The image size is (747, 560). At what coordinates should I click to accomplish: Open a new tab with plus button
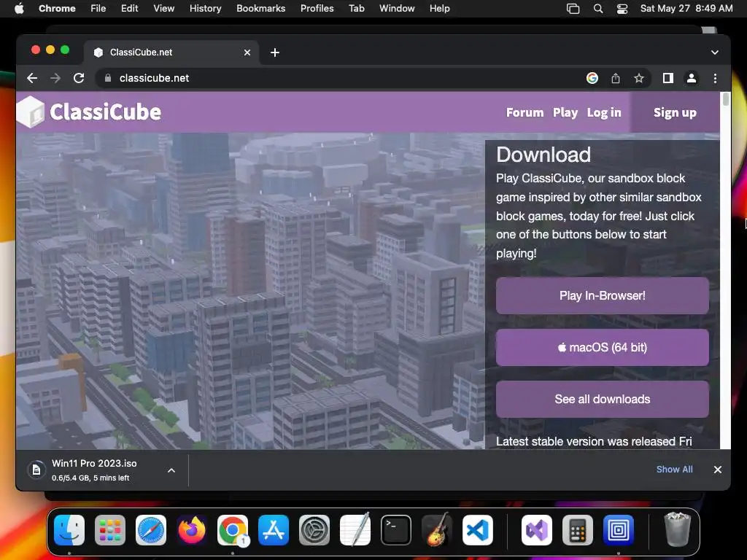pos(275,52)
